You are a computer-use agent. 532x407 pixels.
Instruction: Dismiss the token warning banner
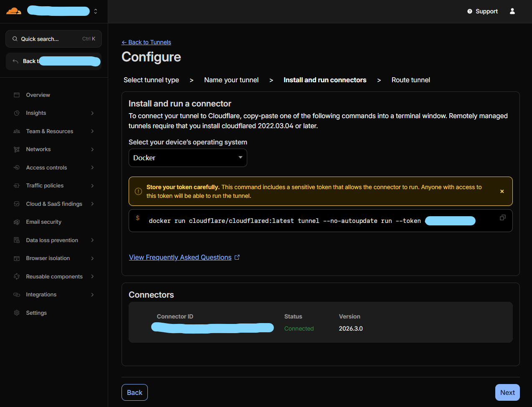(x=502, y=191)
